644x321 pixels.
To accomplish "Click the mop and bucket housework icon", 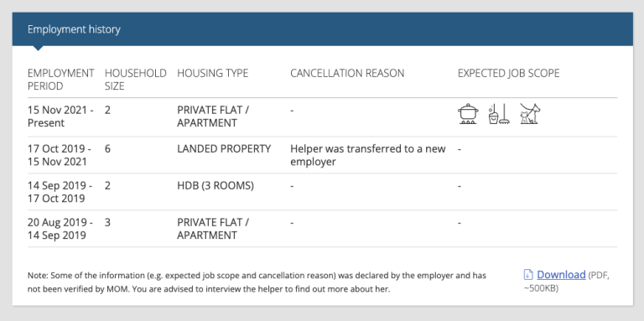I will [499, 114].
